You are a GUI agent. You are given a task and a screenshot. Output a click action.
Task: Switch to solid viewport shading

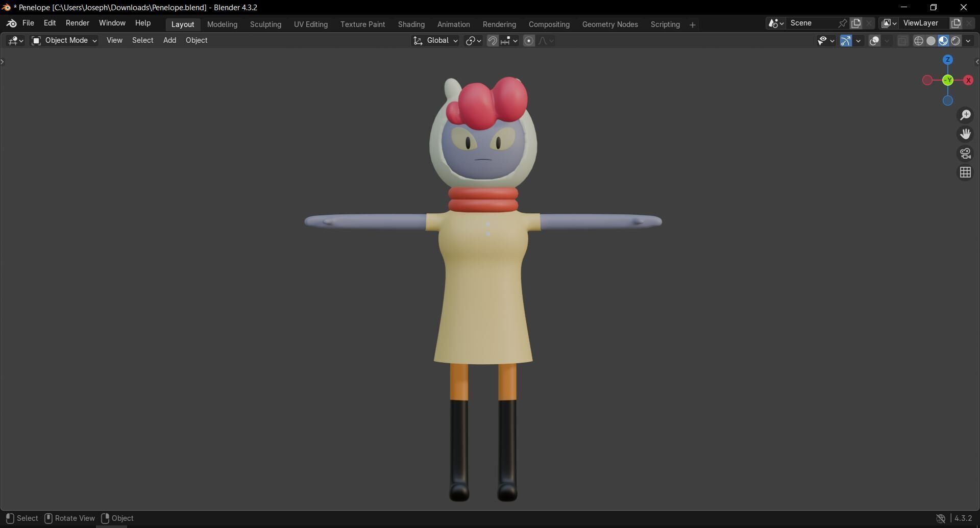click(x=931, y=41)
